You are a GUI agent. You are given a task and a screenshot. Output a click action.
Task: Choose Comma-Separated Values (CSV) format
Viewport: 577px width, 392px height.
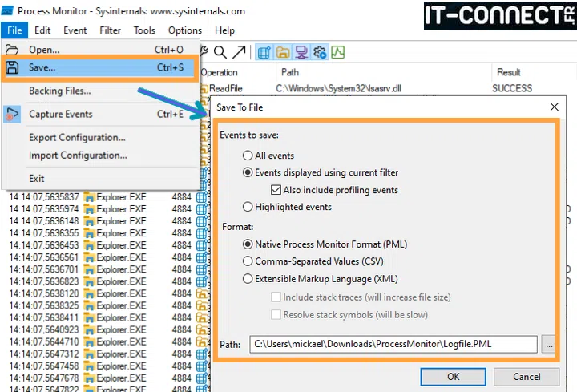click(x=248, y=261)
